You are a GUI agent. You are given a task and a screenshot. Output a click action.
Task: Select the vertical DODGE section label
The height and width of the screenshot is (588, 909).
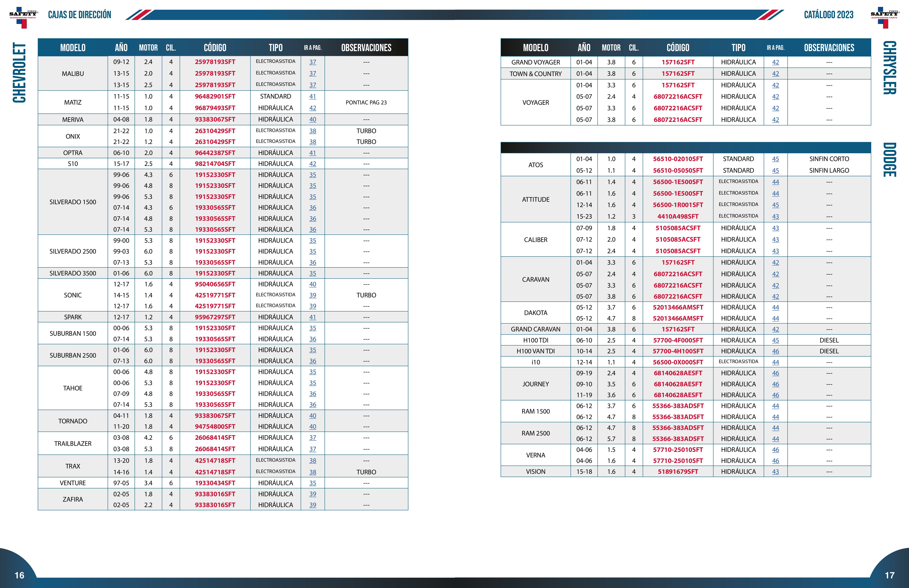click(890, 160)
